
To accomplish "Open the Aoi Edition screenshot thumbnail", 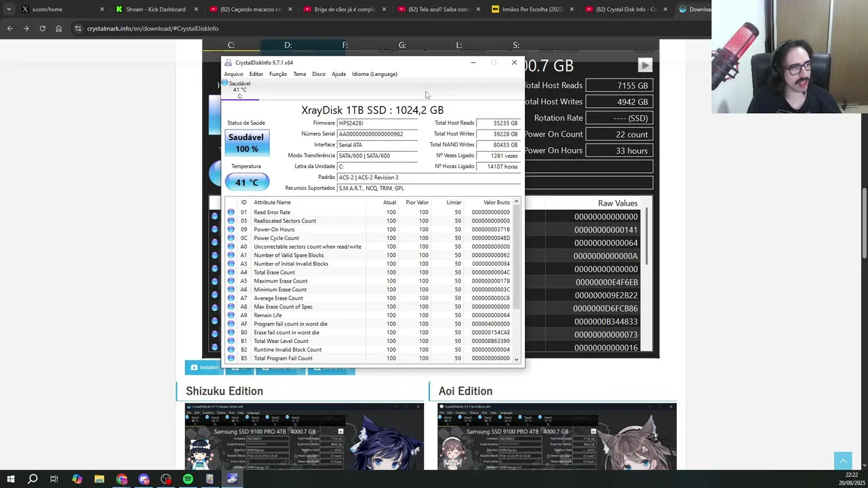I will point(557,436).
